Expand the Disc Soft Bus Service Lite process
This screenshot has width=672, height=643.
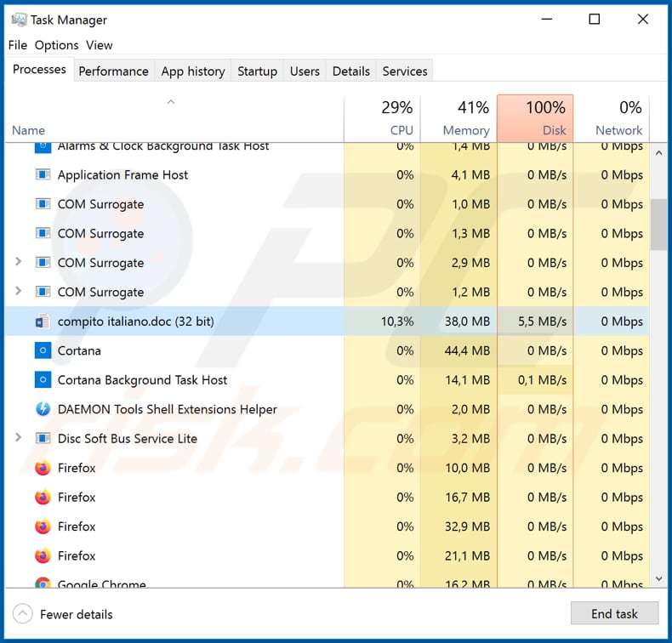point(19,438)
